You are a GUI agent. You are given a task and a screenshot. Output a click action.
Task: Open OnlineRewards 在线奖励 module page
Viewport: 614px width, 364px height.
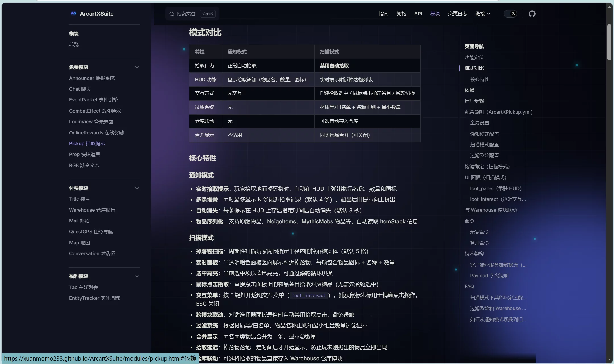click(x=96, y=133)
